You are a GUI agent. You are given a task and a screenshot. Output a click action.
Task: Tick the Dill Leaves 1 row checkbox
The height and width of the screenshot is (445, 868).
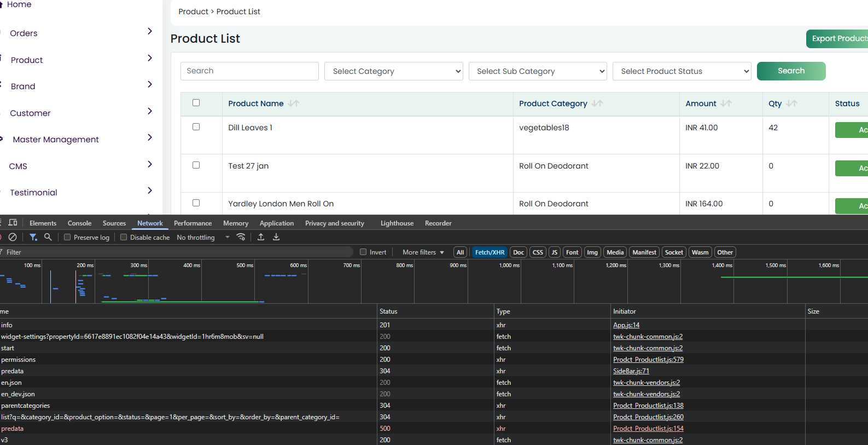(x=196, y=126)
